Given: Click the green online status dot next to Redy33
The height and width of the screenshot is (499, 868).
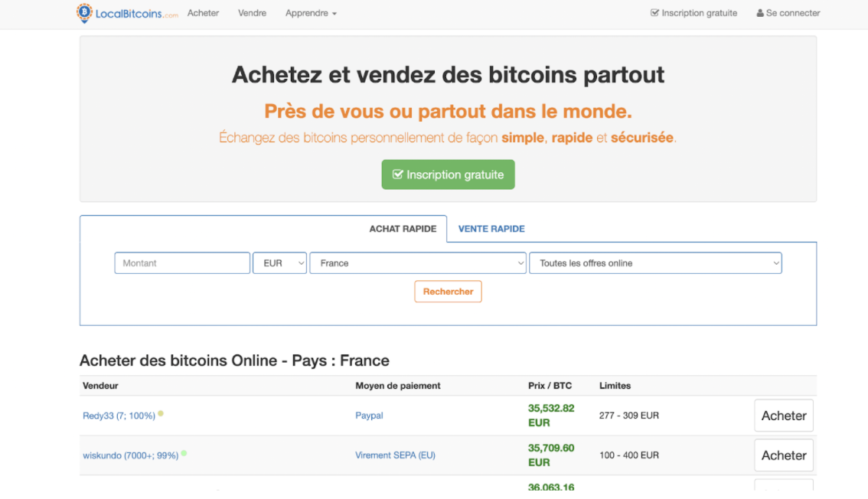Looking at the screenshot, I should (x=161, y=414).
